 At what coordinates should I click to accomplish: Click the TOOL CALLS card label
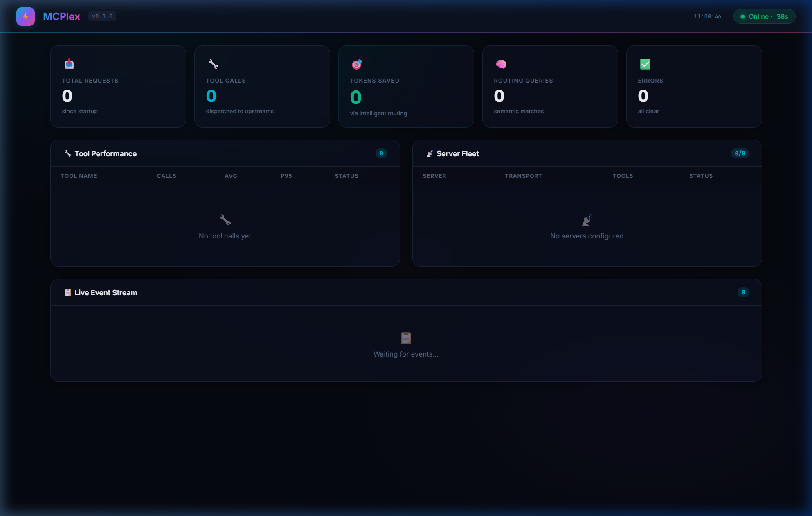[x=226, y=81]
